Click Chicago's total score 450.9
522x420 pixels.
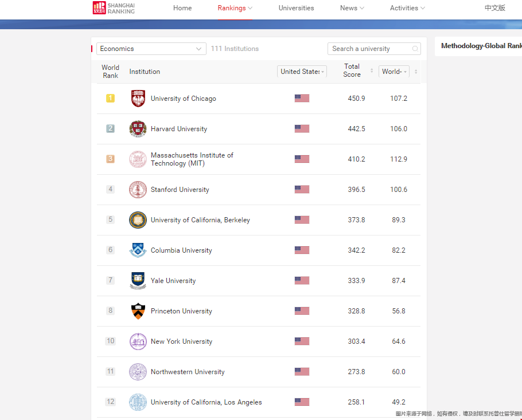point(357,99)
